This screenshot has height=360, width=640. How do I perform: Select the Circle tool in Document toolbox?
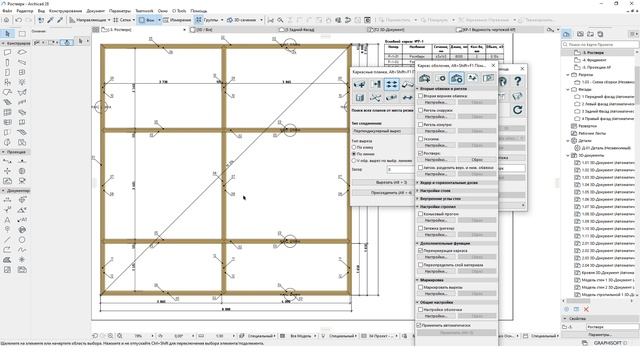click(22, 240)
